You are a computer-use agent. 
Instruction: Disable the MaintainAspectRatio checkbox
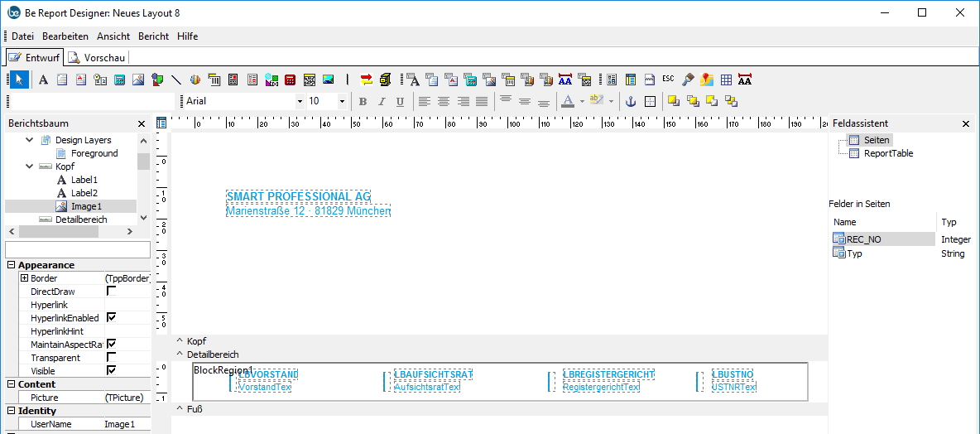(x=111, y=345)
